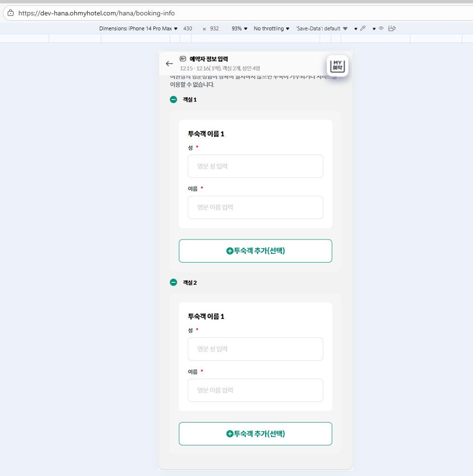
Task: Click the eyedropper sensors icon in device toolbar
Action: tap(363, 28)
